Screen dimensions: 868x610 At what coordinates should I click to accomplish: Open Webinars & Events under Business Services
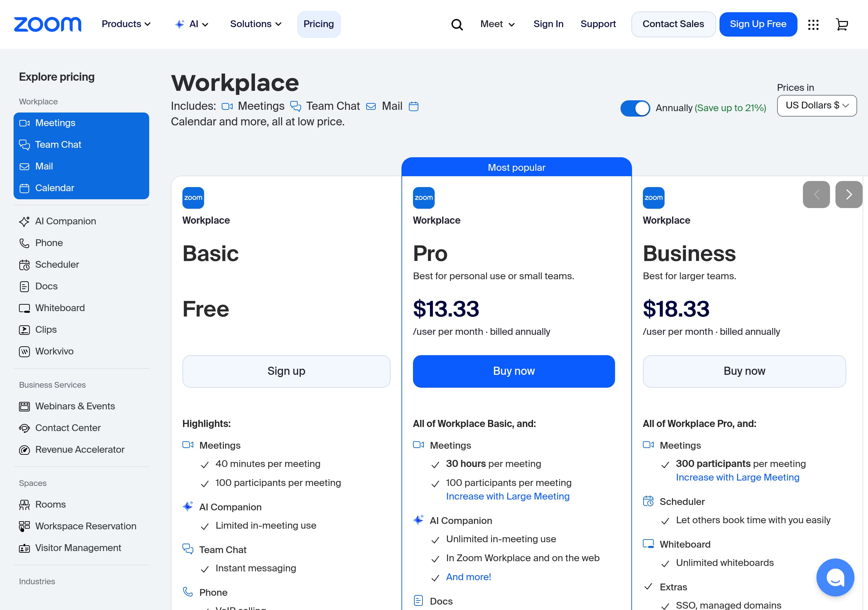tap(75, 406)
